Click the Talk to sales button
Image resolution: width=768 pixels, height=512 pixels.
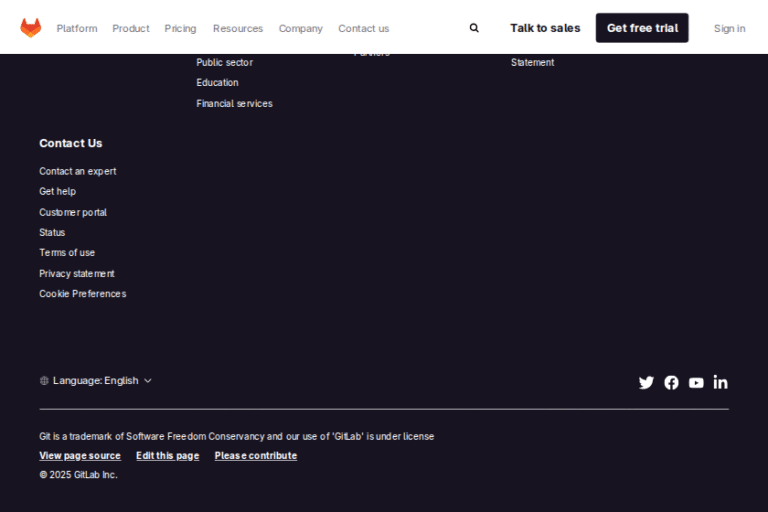545,28
